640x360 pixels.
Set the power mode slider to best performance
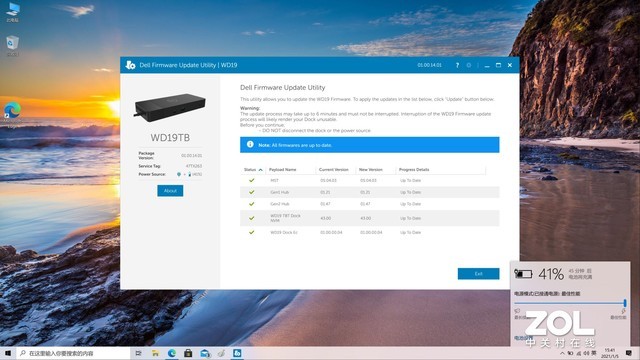click(x=624, y=303)
